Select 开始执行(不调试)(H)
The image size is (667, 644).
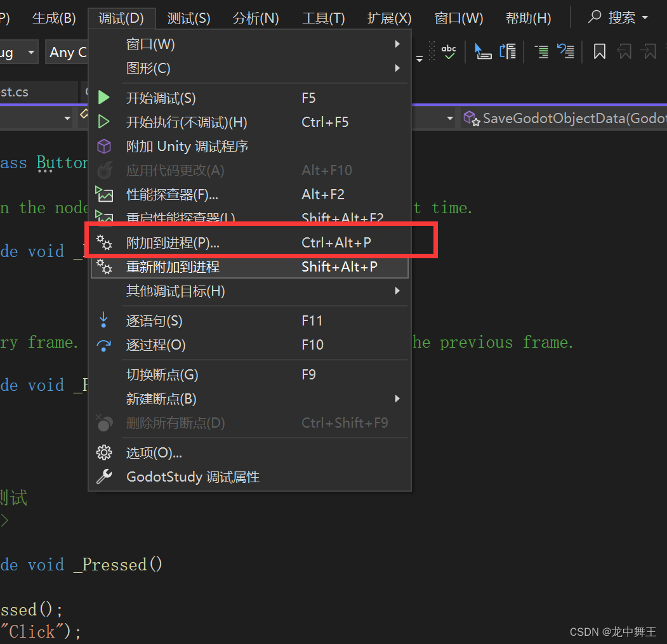249,122
